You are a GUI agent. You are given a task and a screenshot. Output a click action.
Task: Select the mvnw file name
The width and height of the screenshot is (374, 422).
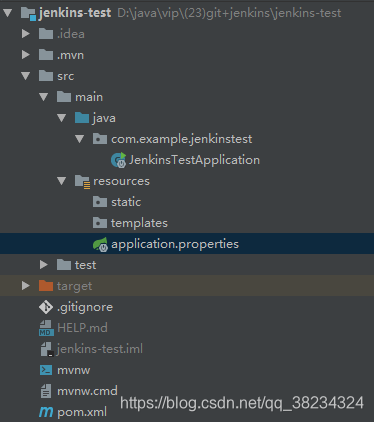(x=74, y=370)
